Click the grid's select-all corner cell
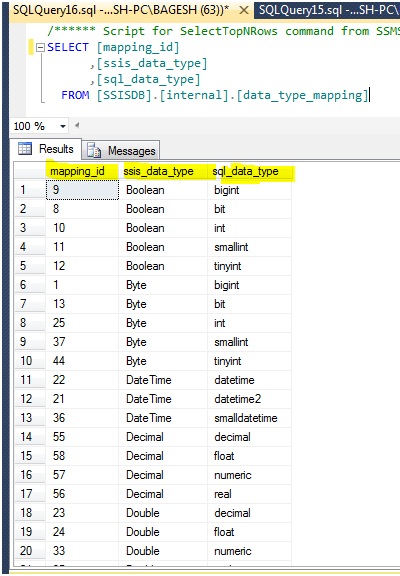 (x=30, y=171)
